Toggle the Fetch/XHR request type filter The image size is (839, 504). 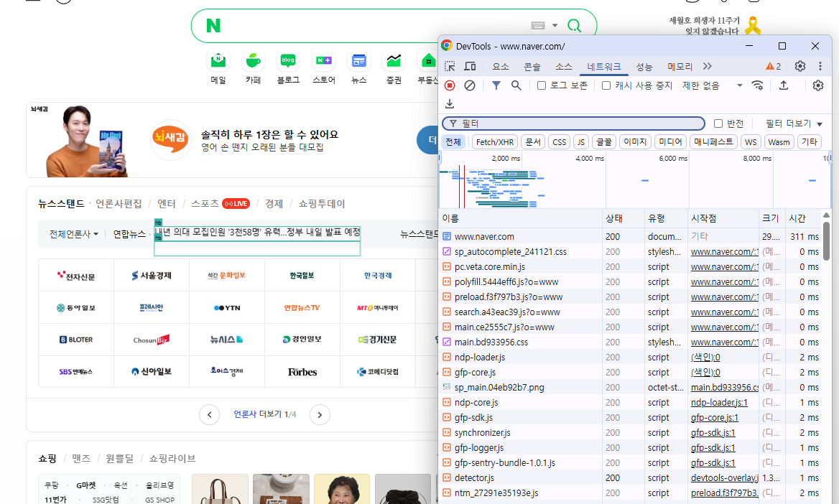pos(494,141)
